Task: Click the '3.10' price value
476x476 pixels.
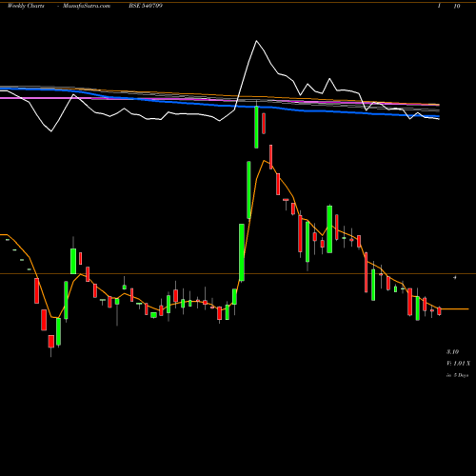Action: [x=452, y=351]
